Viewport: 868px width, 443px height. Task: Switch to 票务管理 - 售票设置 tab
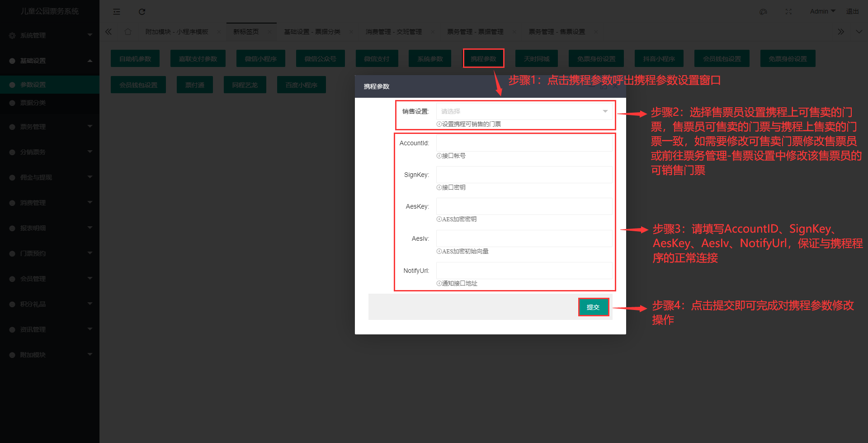click(x=557, y=32)
